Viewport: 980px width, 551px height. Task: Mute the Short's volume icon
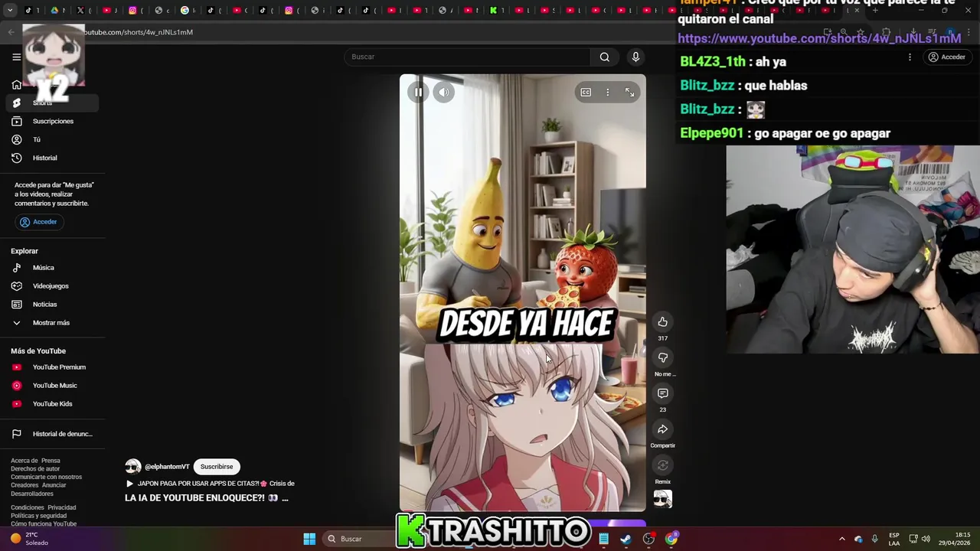point(444,93)
